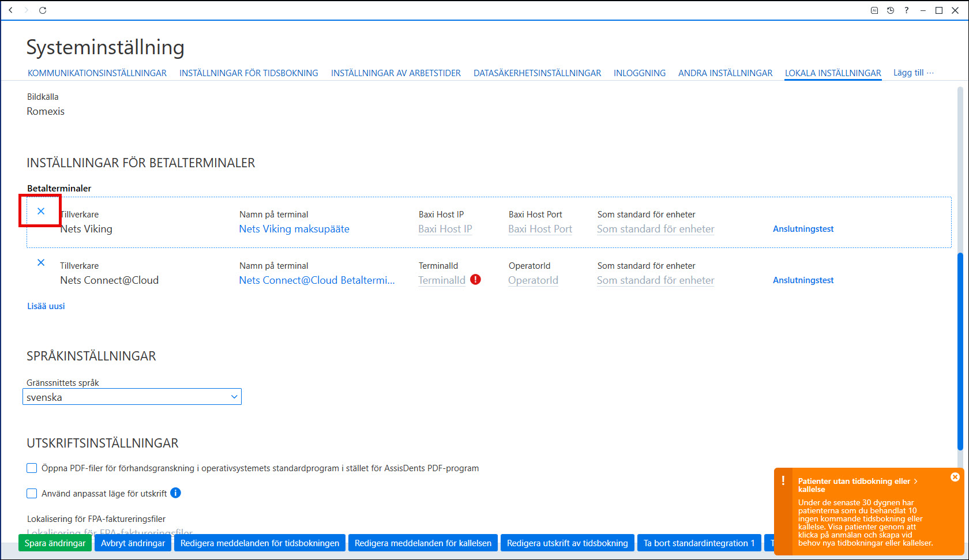Click the Romexis image source value
This screenshot has height=560, width=969.
point(46,111)
